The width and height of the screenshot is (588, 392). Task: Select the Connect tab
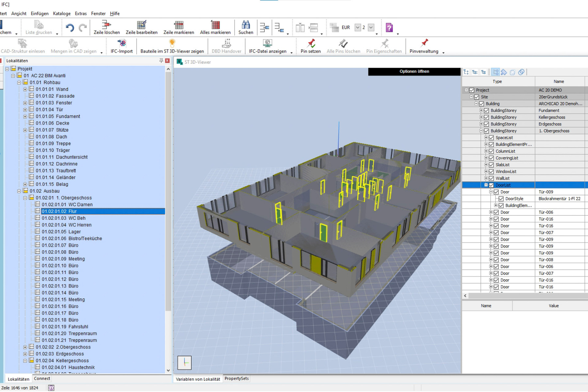click(42, 379)
